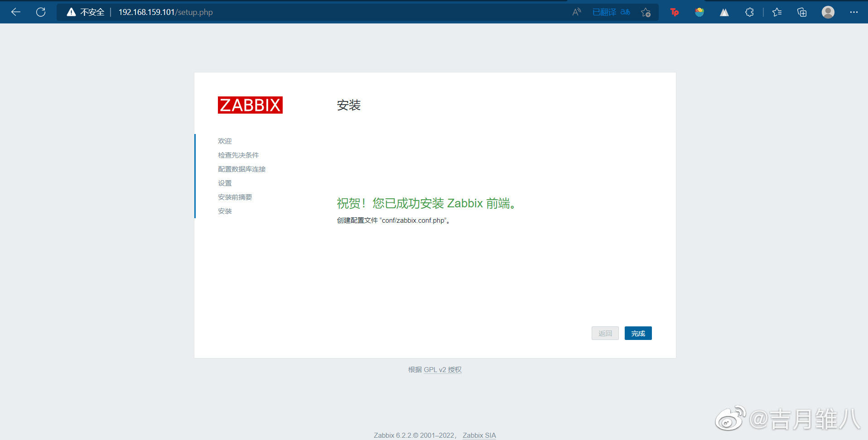Select the 安装 step in the sidebar

click(225, 211)
